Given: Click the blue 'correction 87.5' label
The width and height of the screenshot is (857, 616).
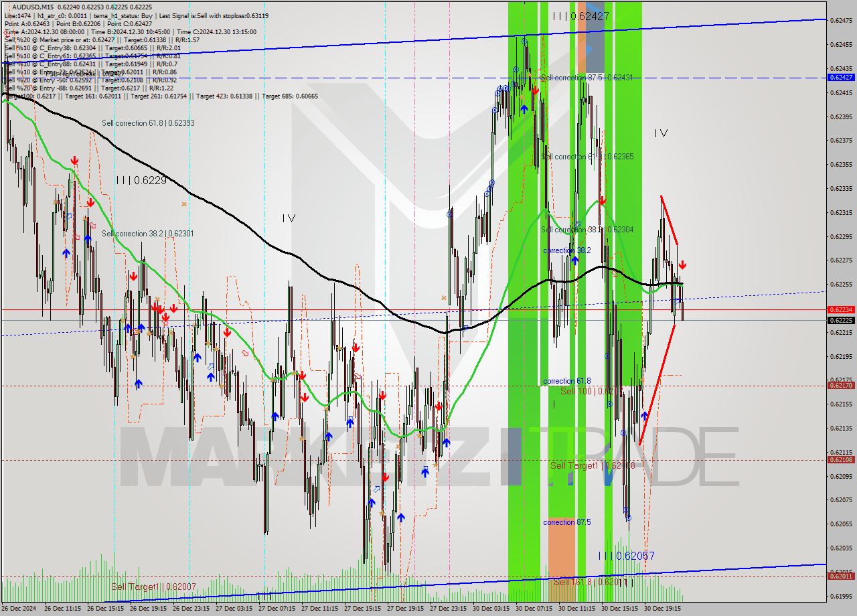Looking at the screenshot, I should 567,522.
